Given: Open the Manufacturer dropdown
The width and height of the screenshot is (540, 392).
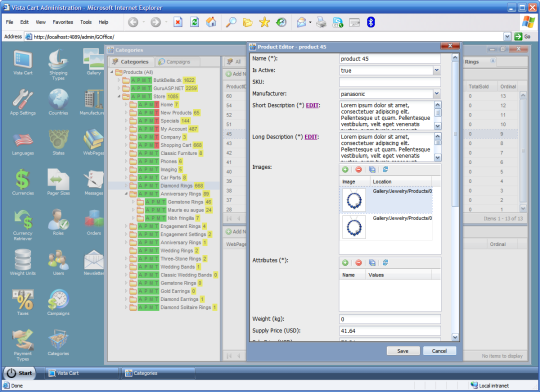Looking at the screenshot, I should (436, 94).
